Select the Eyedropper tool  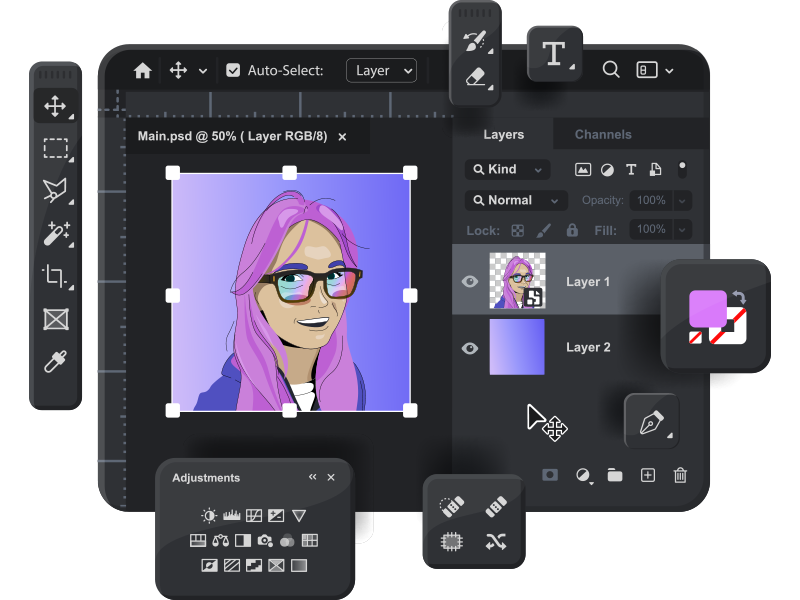tap(55, 361)
